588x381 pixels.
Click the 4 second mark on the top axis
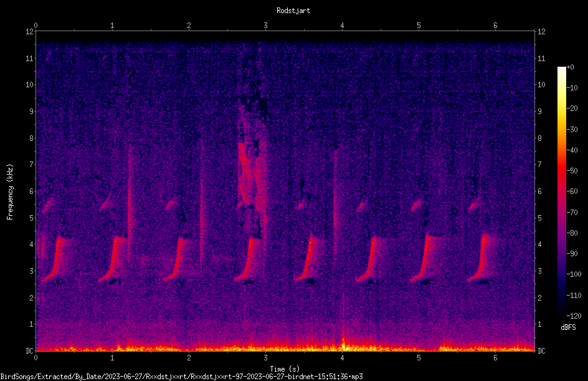pos(342,26)
